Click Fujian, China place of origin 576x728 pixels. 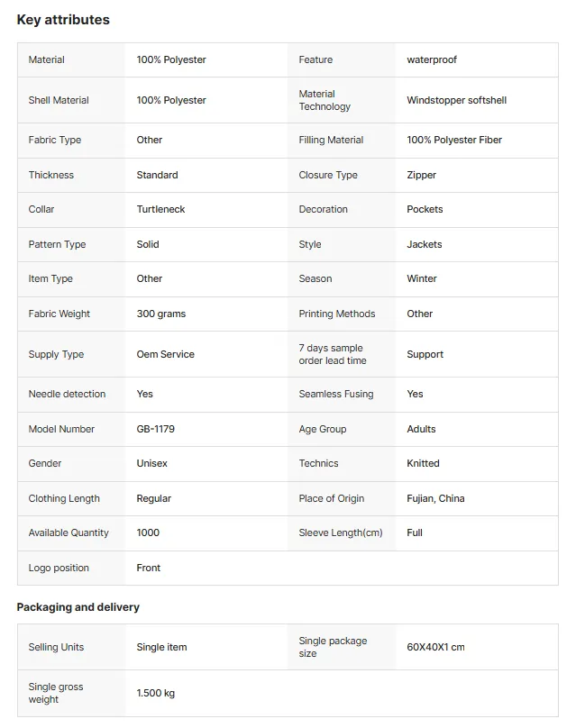tap(435, 498)
